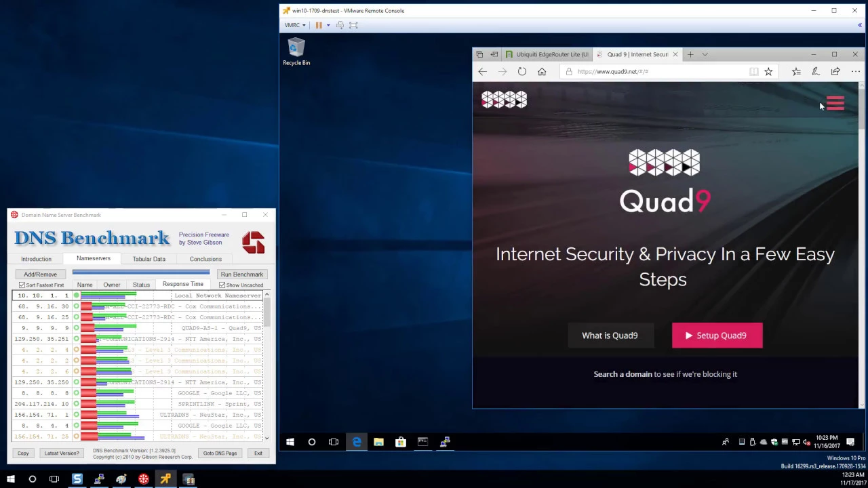Viewport: 868px width, 488px height.
Task: Open guest Action Center notification icon
Action: (850, 442)
